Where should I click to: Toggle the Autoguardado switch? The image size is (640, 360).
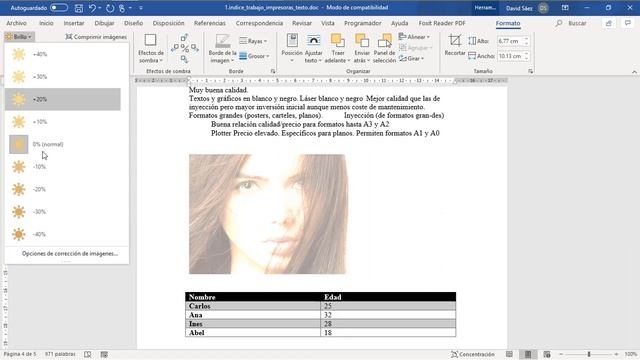click(59, 8)
